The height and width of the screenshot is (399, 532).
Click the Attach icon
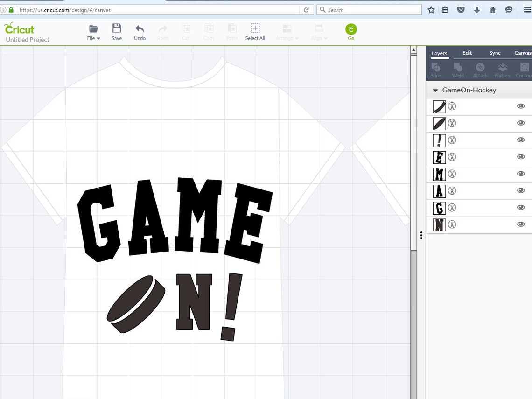480,69
